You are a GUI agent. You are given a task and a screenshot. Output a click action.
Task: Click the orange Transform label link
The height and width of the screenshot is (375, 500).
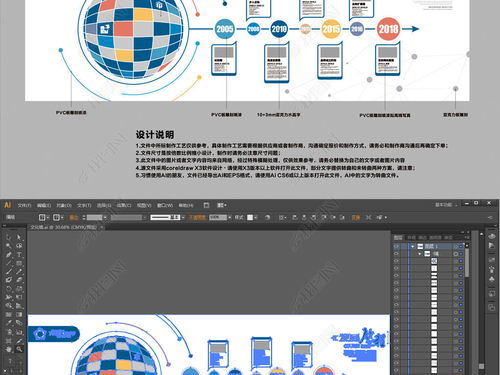[356, 217]
